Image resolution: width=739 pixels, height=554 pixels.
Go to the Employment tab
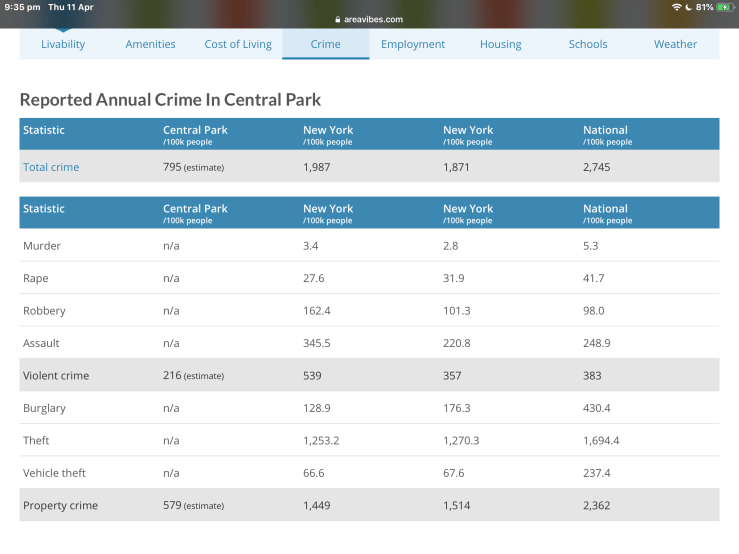click(x=413, y=44)
